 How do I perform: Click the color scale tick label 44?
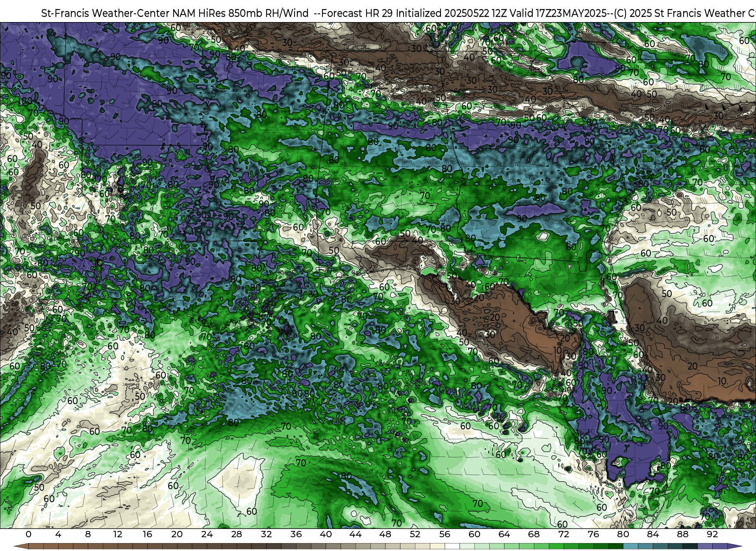(356, 534)
